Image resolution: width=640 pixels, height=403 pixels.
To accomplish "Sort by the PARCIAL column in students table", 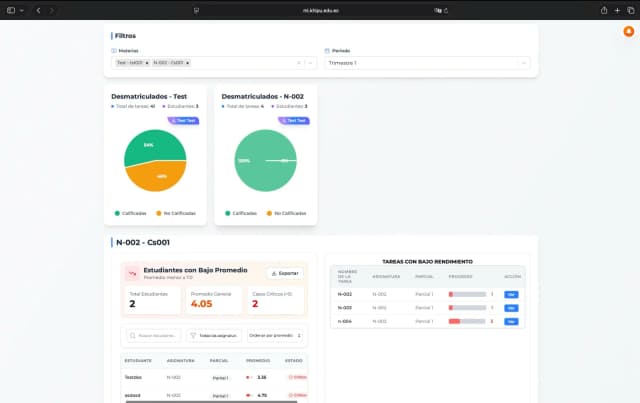I will tap(219, 361).
